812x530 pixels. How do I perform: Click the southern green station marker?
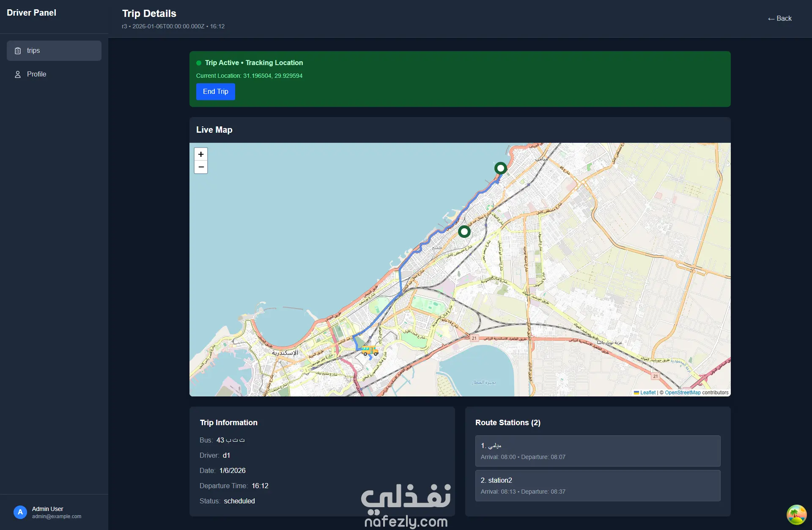[464, 232]
